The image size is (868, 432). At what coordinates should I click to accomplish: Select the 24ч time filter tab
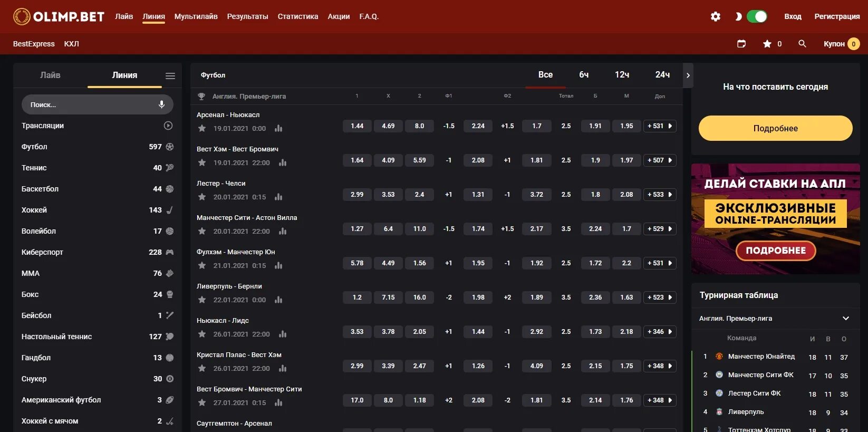tap(662, 75)
